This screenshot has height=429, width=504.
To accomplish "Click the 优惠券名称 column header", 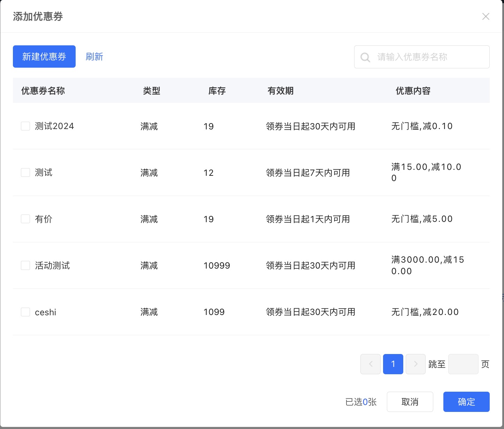I will (43, 91).
